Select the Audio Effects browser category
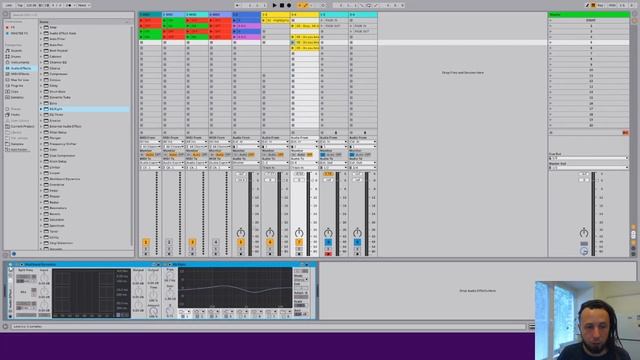This screenshot has height=360, width=640. point(20,68)
